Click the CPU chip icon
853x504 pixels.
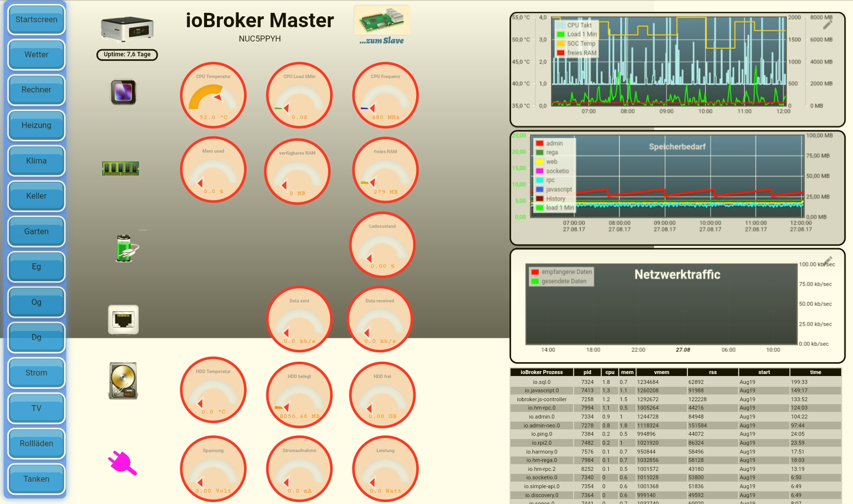point(123,92)
